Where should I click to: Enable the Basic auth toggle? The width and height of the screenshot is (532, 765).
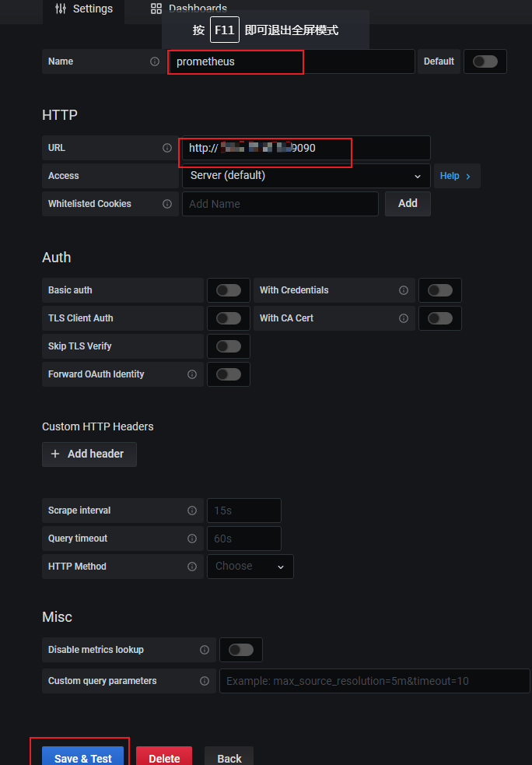pyautogui.click(x=229, y=290)
